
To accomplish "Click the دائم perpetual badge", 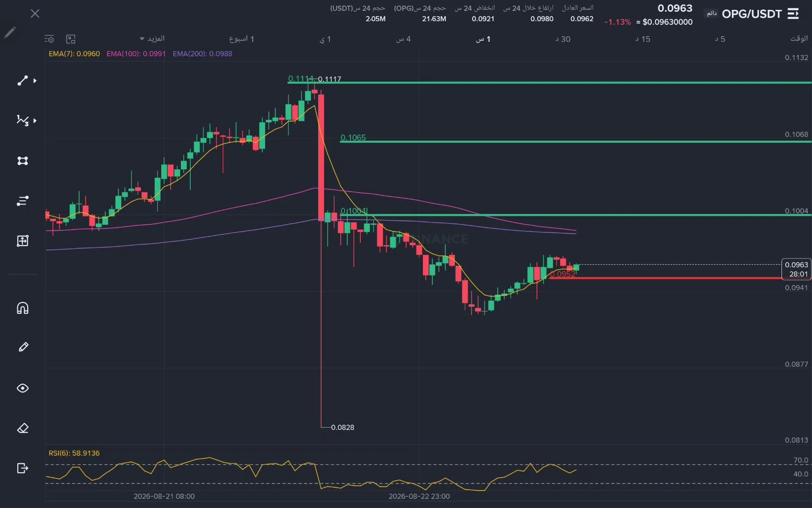I will [712, 13].
